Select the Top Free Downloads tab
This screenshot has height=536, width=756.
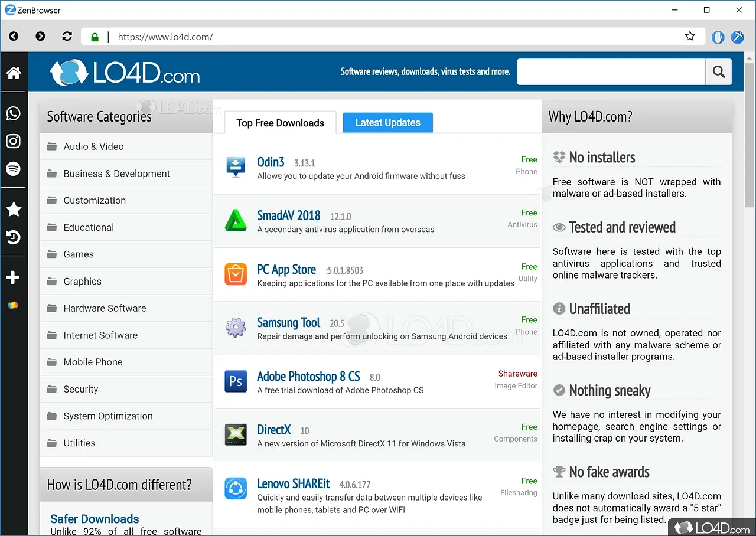tap(280, 123)
